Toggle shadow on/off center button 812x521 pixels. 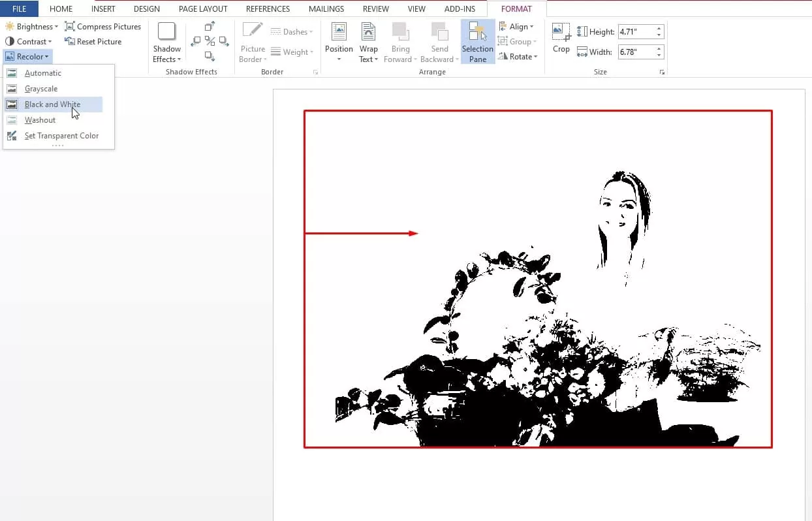coord(210,41)
